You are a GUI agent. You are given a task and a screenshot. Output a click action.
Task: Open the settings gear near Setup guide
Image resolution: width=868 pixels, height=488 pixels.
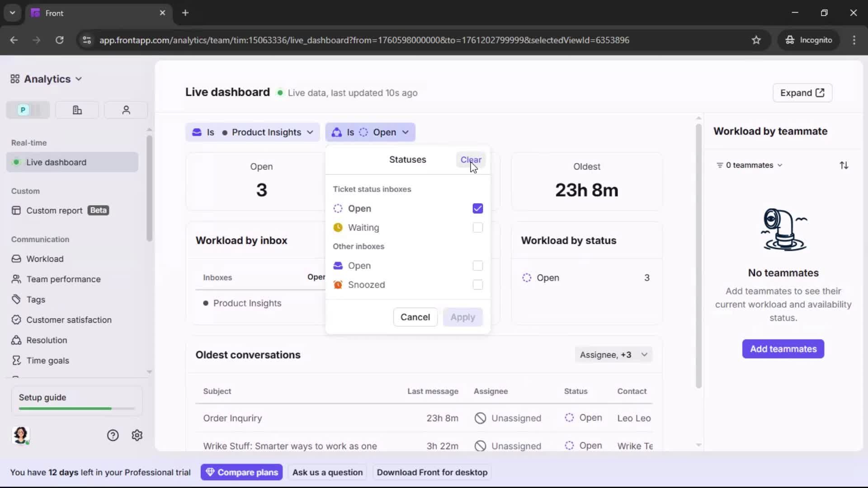(x=137, y=435)
